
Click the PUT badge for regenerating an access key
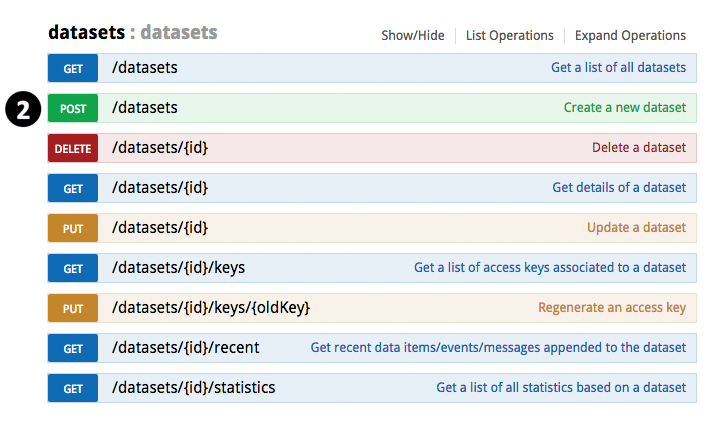click(73, 308)
